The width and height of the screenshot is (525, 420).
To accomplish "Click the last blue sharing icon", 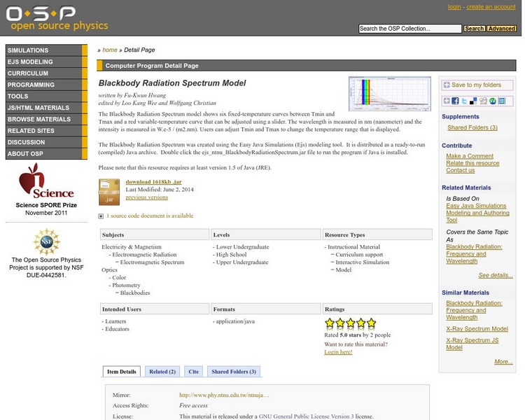I will point(502,101).
